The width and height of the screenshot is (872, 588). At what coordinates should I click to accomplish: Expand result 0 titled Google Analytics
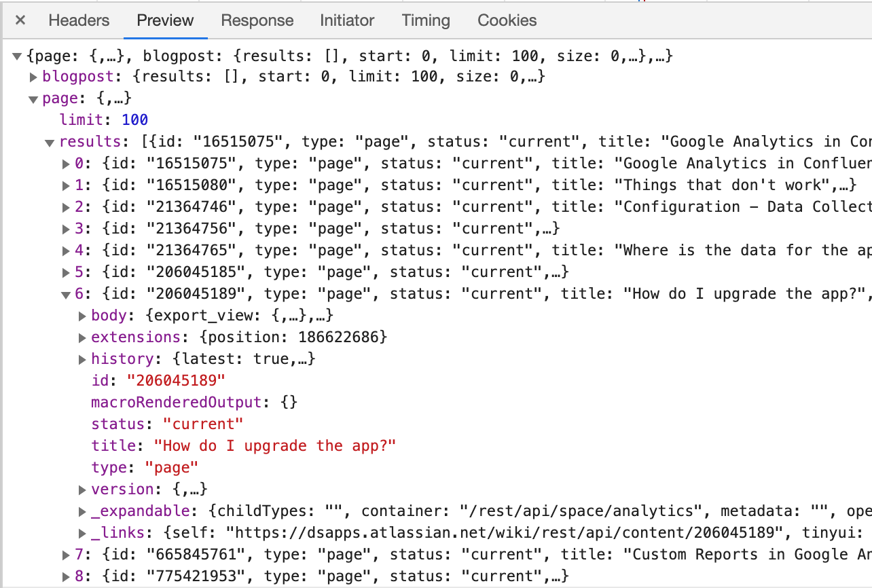pyautogui.click(x=66, y=163)
